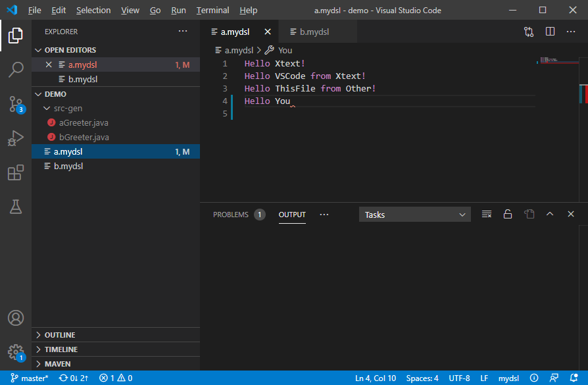This screenshot has width=588, height=385.
Task: Toggle output scroll lock
Action: (507, 214)
